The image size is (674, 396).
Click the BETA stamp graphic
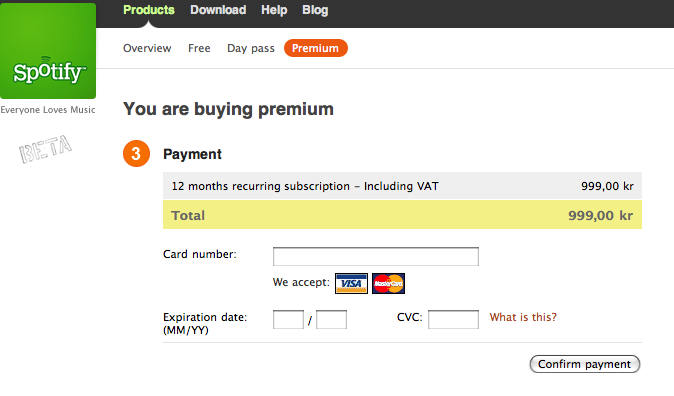(45, 149)
